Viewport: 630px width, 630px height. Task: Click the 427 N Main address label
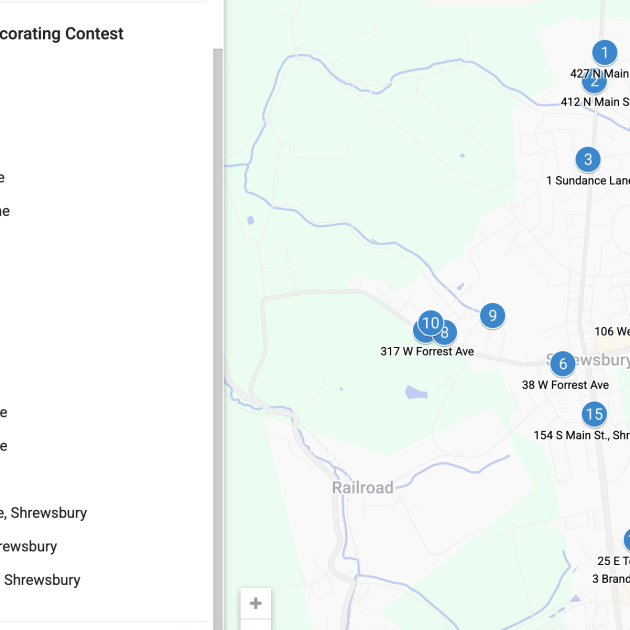tap(599, 73)
